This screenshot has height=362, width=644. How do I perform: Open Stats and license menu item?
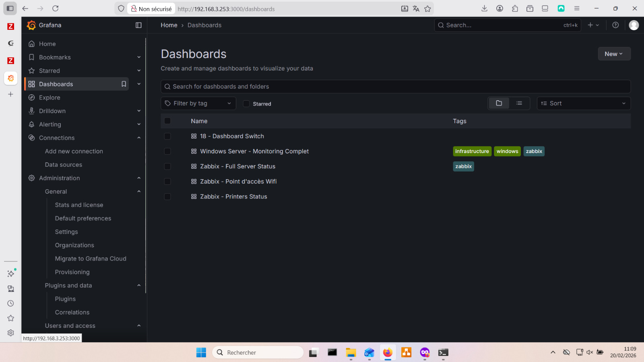pos(79,205)
